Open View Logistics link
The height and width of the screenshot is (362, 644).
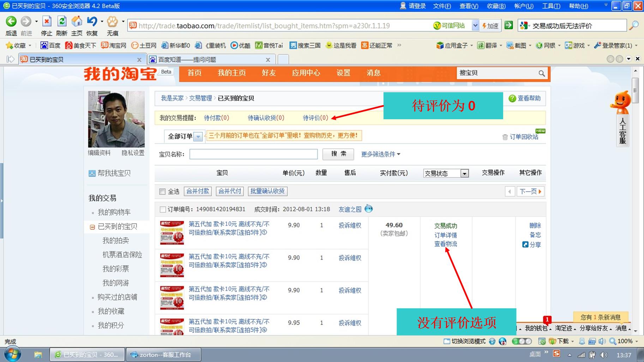click(445, 244)
